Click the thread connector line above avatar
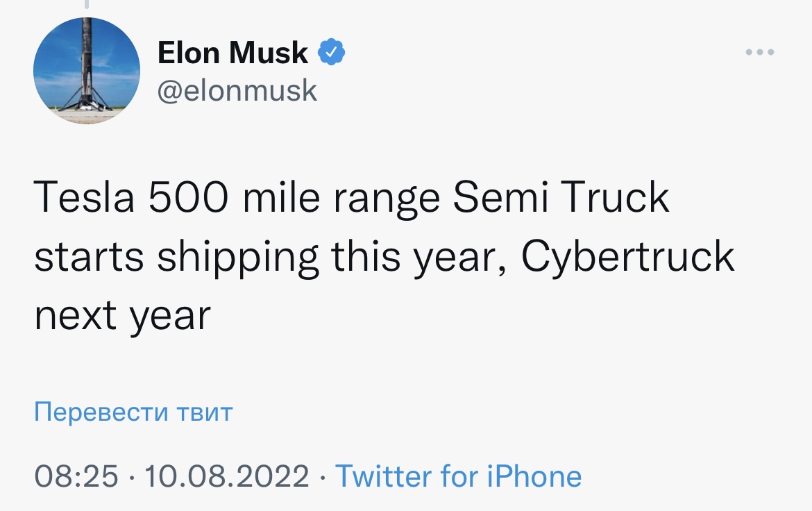Screen dimensions: 812x511 click(87, 5)
